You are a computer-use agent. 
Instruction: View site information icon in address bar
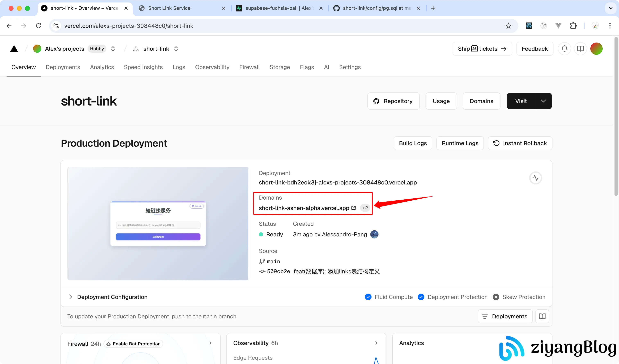(56, 26)
